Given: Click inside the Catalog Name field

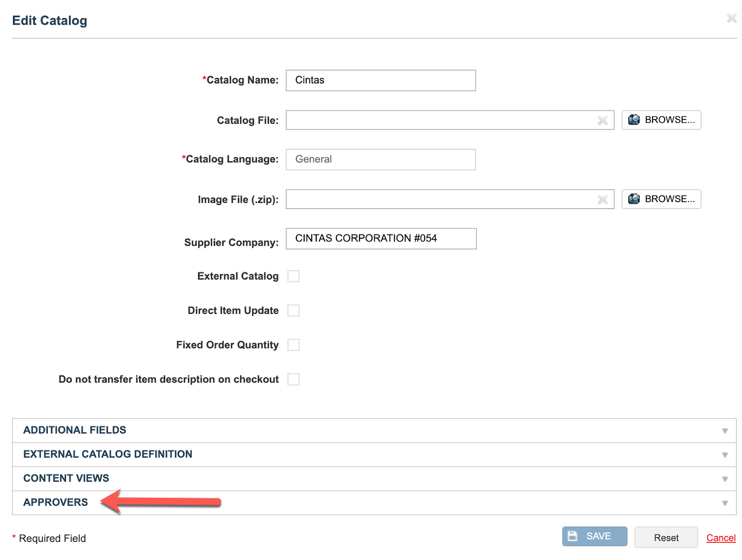Looking at the screenshot, I should pyautogui.click(x=380, y=80).
